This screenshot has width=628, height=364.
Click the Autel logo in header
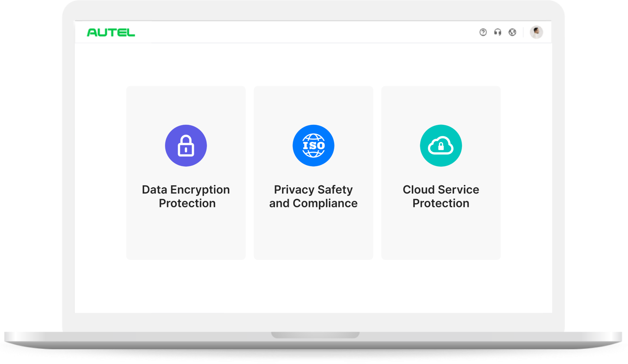[x=111, y=33]
